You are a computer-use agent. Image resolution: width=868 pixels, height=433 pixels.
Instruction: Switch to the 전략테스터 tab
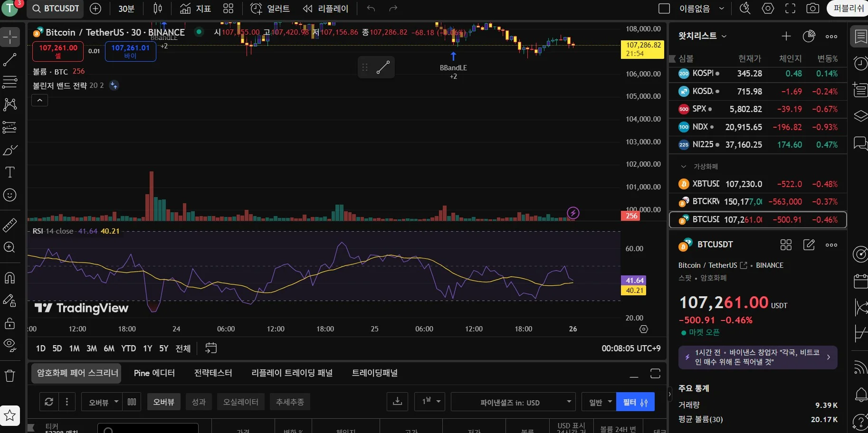pyautogui.click(x=213, y=373)
